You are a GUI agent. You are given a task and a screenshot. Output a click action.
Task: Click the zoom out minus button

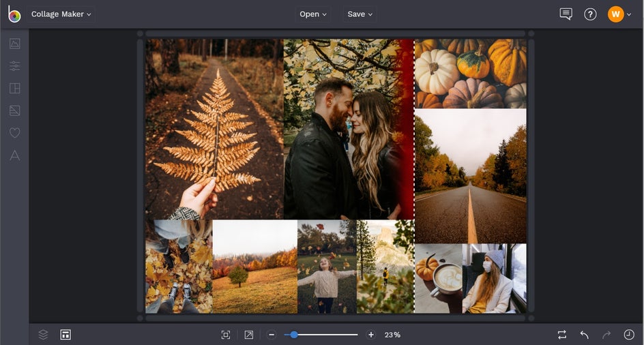click(x=272, y=335)
